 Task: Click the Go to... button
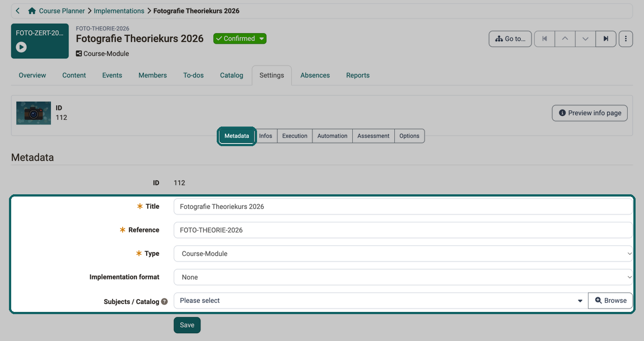[x=510, y=39]
